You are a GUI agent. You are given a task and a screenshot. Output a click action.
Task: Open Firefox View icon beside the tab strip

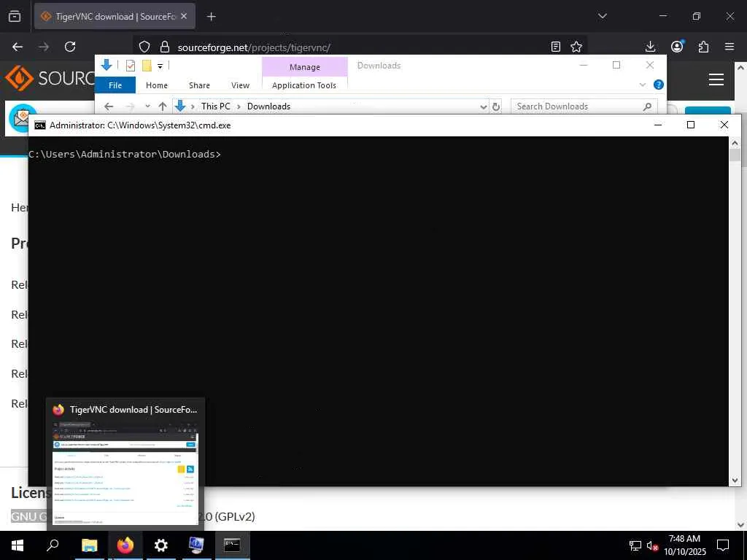15,16
